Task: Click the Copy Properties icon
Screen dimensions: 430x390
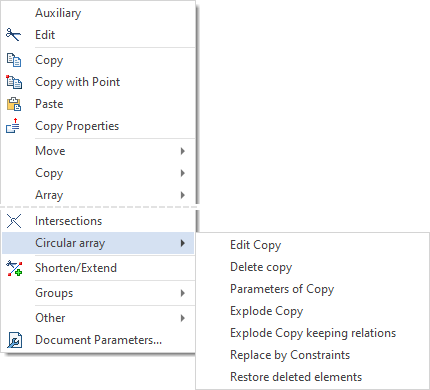Action: 13,126
